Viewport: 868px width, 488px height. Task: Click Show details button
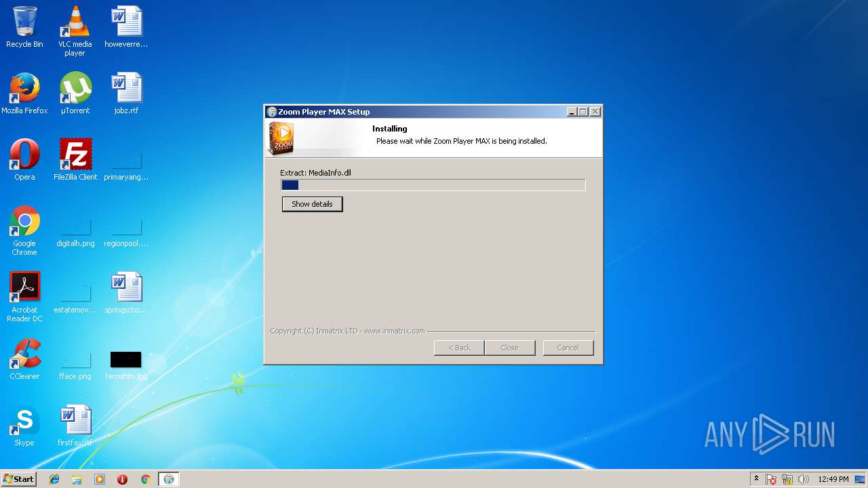pyautogui.click(x=313, y=204)
